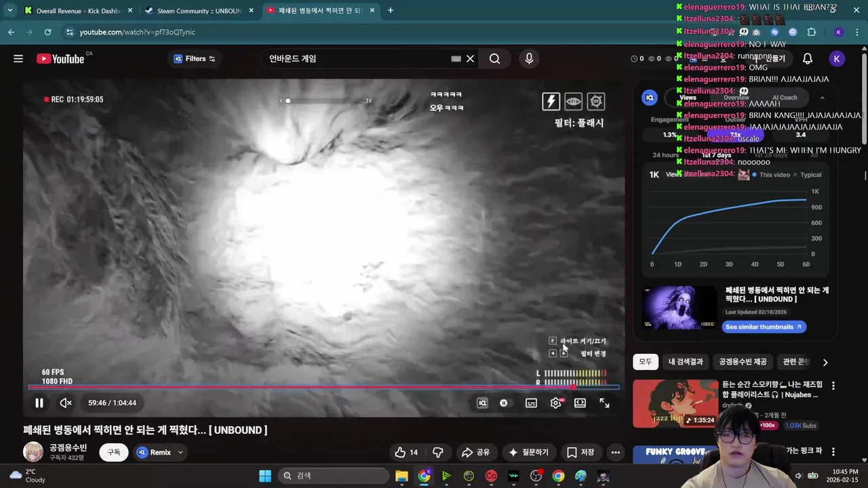This screenshot has height=488, width=868.
Task: Open the 공겜용수빈 channel avatar
Action: pos(33,452)
